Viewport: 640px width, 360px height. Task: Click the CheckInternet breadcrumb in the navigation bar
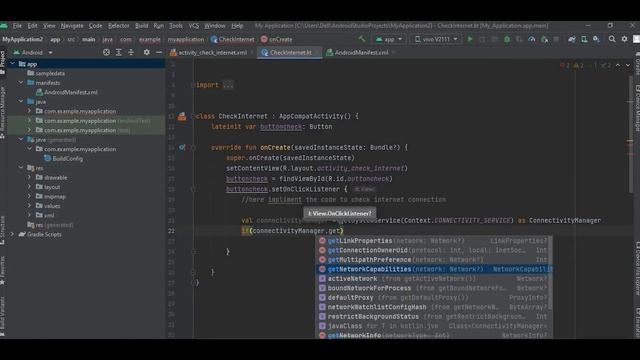click(232, 40)
